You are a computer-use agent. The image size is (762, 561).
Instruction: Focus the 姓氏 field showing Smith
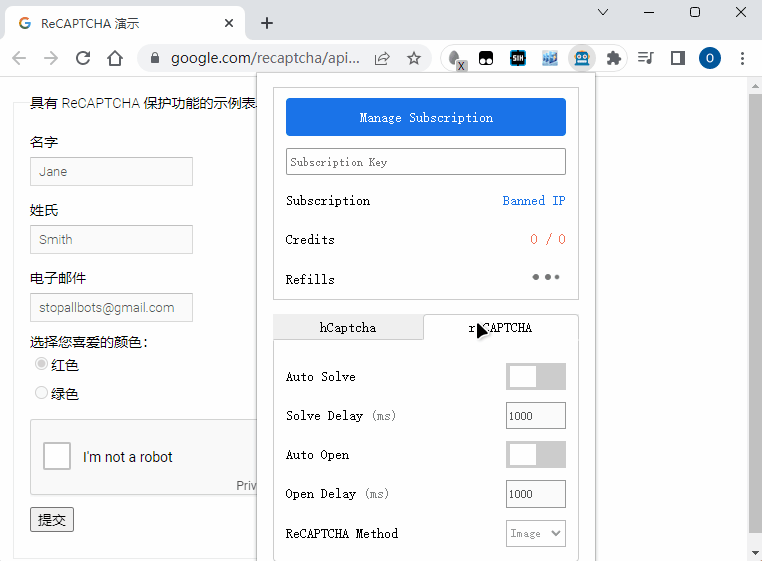[x=111, y=239]
